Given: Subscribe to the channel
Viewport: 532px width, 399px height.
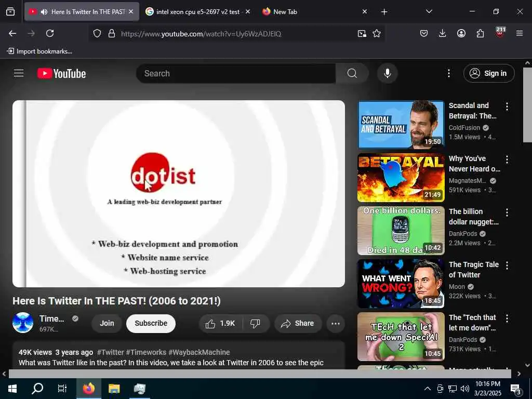Looking at the screenshot, I should tap(151, 323).
